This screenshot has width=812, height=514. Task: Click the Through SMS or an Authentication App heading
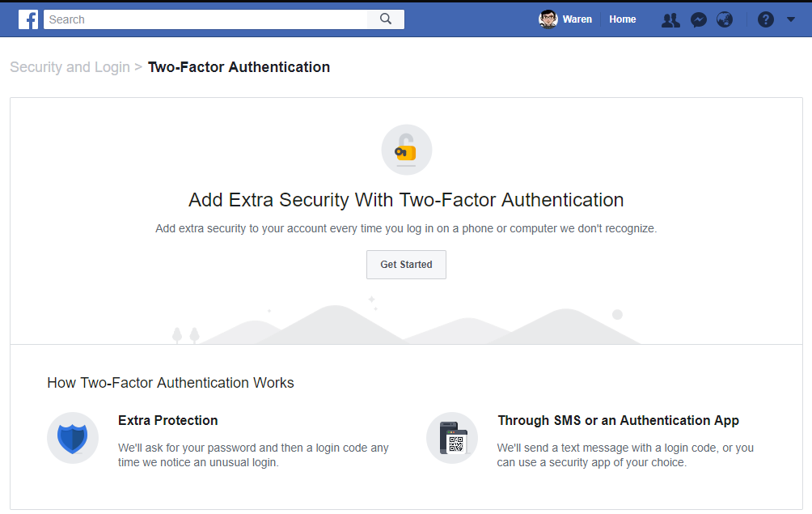click(618, 420)
